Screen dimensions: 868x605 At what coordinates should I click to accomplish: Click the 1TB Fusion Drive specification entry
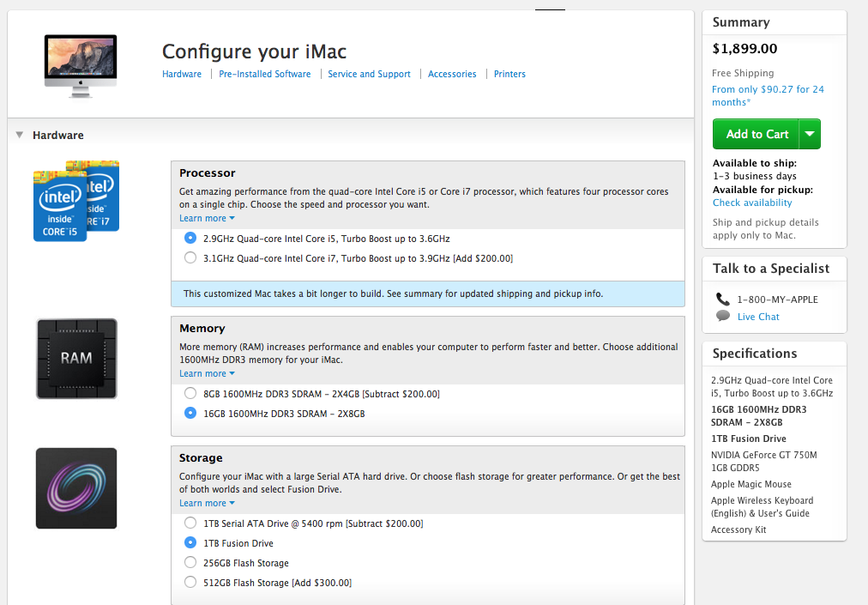[x=749, y=439]
